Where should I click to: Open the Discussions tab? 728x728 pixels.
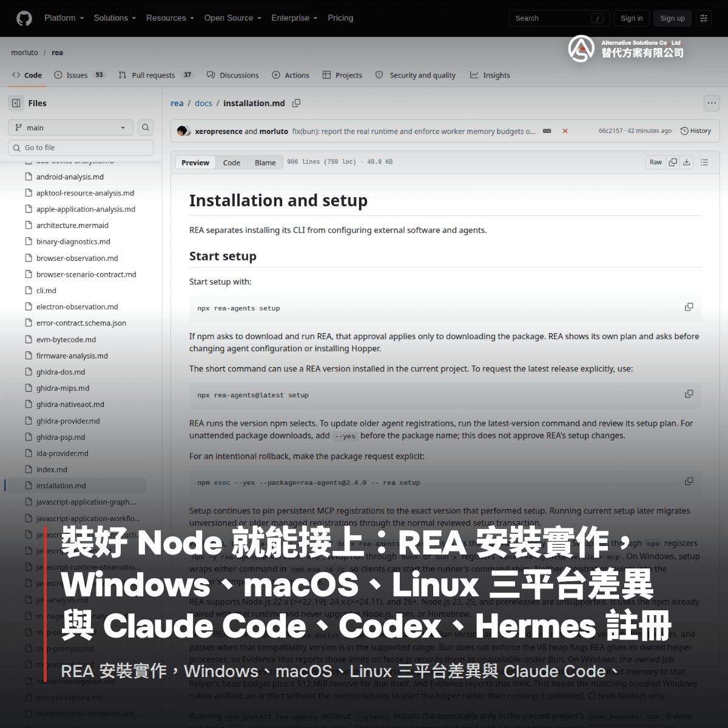[x=232, y=75]
